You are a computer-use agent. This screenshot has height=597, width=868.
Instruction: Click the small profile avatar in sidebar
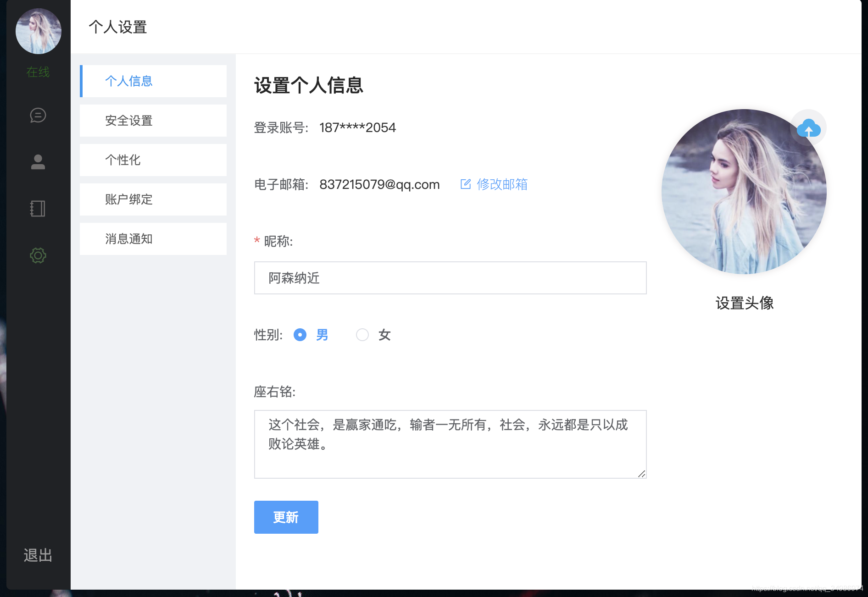(39, 31)
